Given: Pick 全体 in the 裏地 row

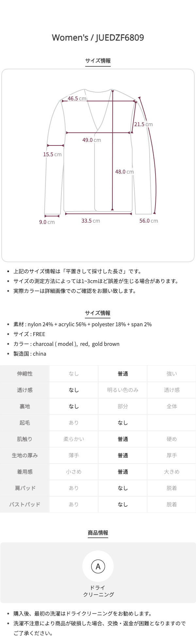Looking at the screenshot, I should [171, 406].
